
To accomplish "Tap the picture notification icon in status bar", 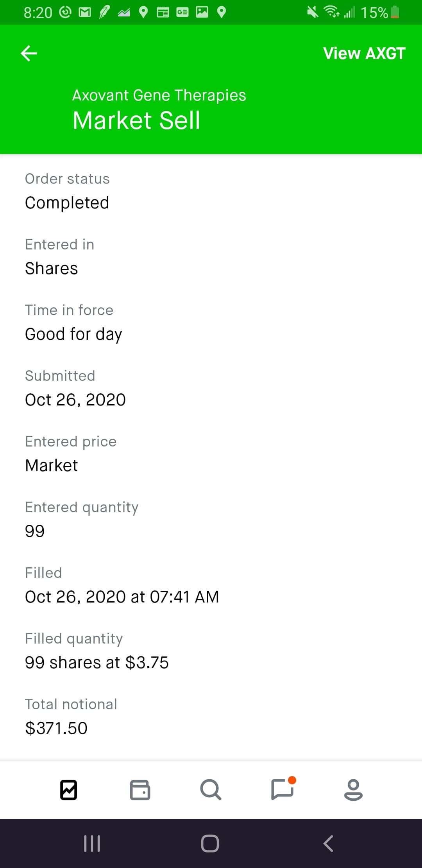I will (202, 12).
